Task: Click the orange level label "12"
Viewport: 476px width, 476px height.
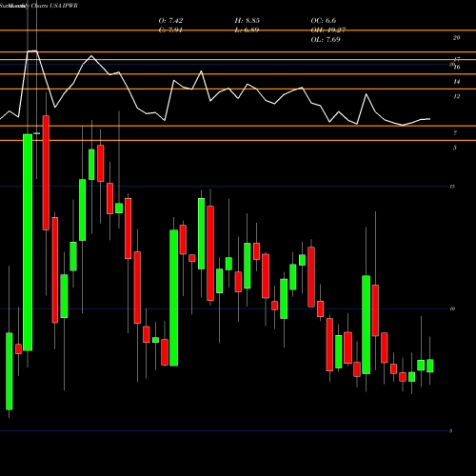Action: (x=457, y=96)
